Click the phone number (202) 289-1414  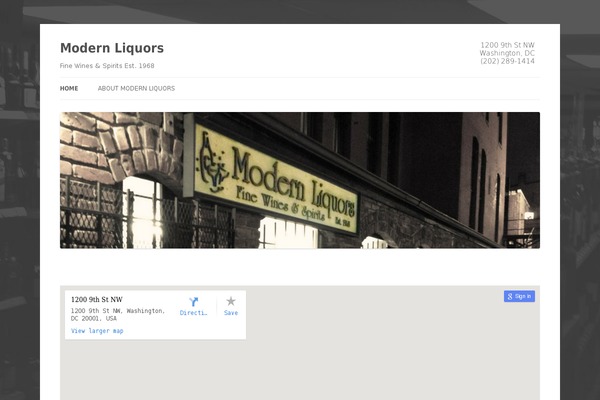pos(507,61)
